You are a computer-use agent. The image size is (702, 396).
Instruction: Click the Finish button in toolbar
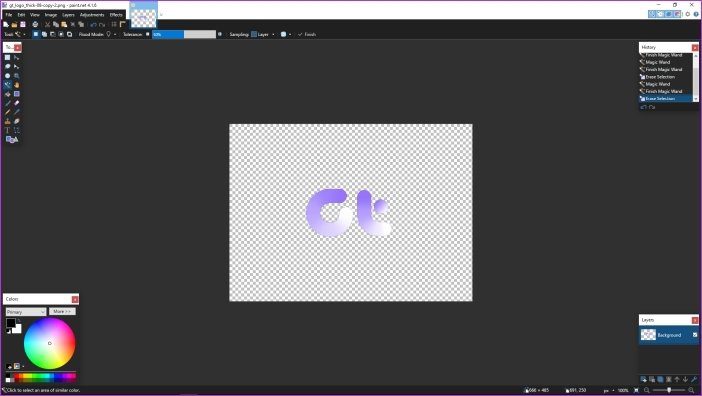[307, 34]
